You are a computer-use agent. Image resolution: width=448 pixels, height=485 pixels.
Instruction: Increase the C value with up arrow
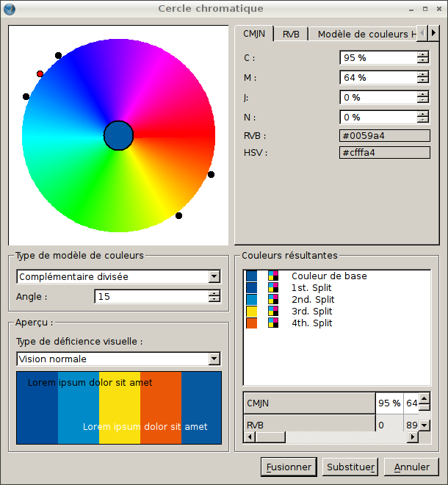[x=422, y=55]
